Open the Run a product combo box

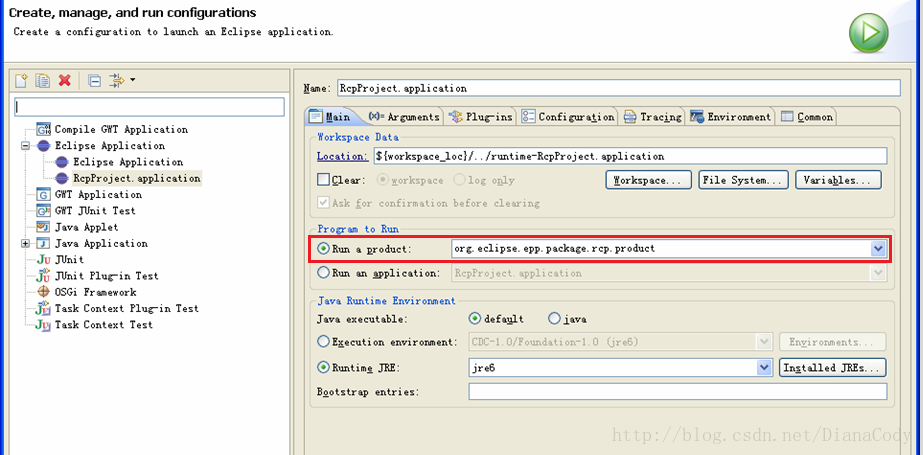[x=878, y=249]
